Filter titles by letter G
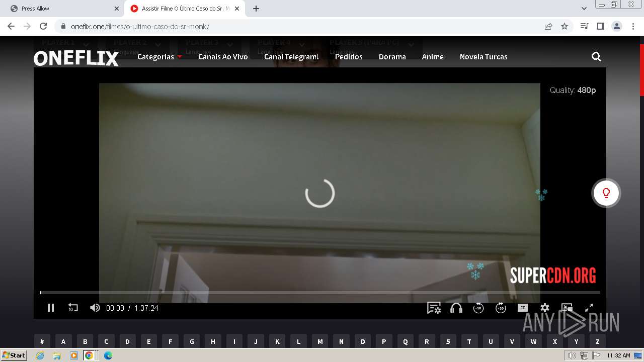The height and width of the screenshot is (362, 644). point(192,341)
